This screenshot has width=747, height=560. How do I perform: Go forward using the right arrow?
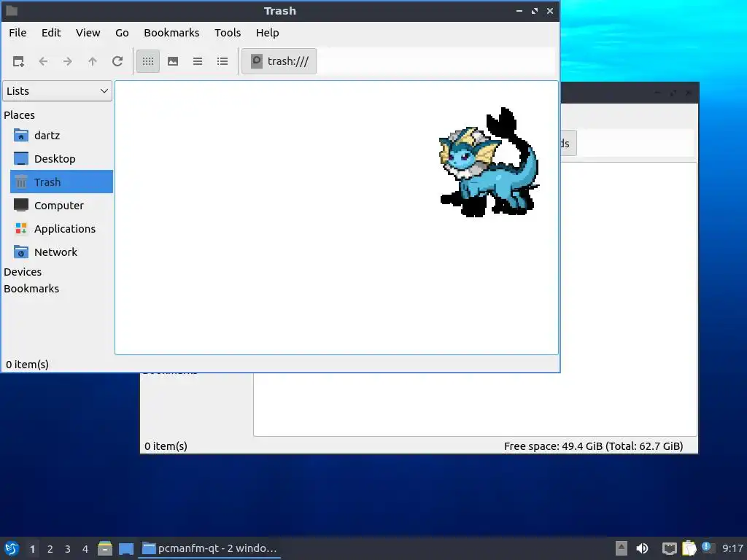tap(68, 61)
